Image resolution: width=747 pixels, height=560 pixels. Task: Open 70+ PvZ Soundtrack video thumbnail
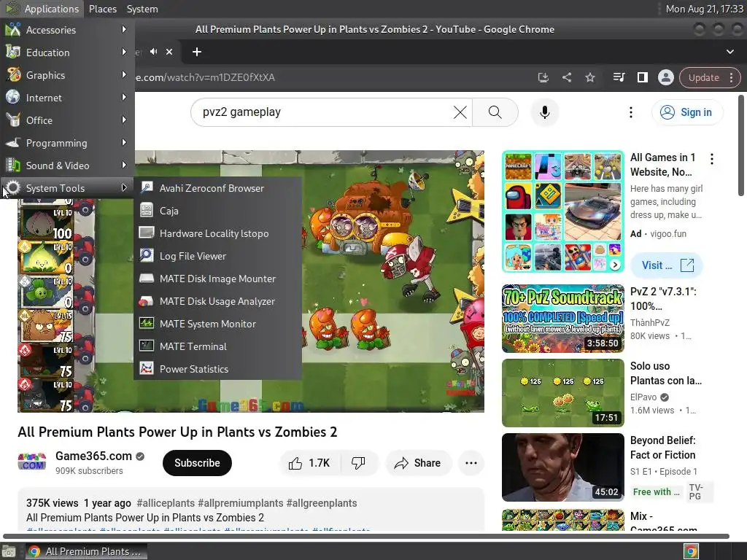[562, 319]
